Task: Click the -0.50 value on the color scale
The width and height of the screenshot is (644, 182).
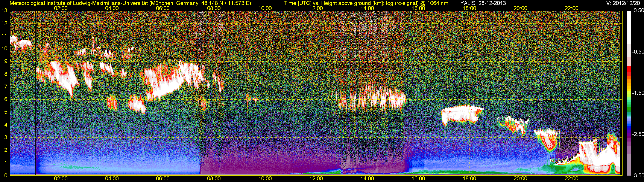Action: 638,52
